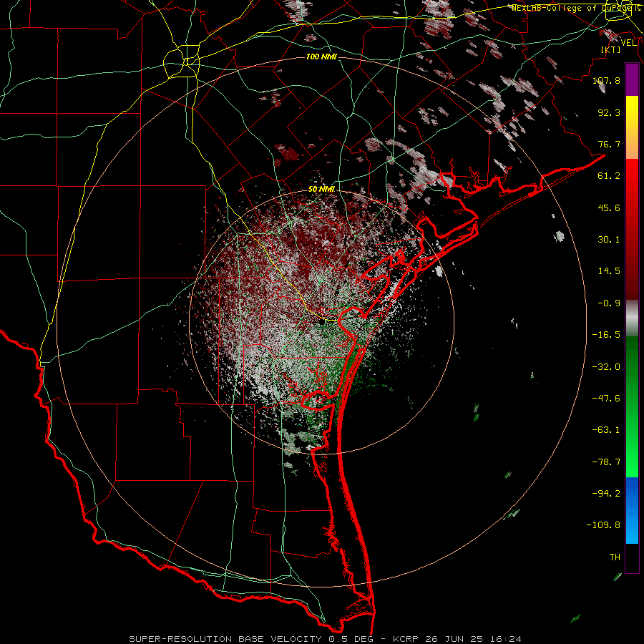Click the -32.0 velocity scale value
Screen dimensions: 644x644
606,367
